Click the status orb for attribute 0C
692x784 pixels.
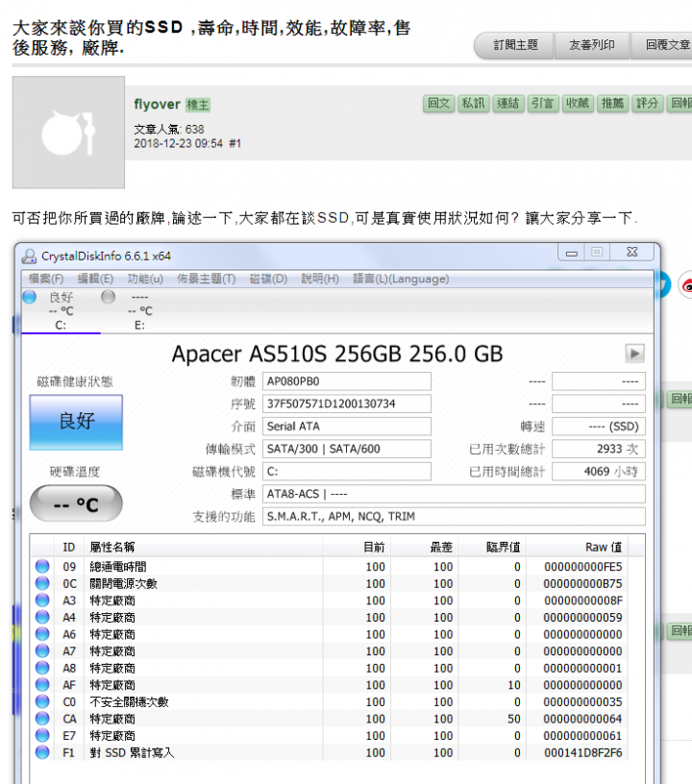42,583
